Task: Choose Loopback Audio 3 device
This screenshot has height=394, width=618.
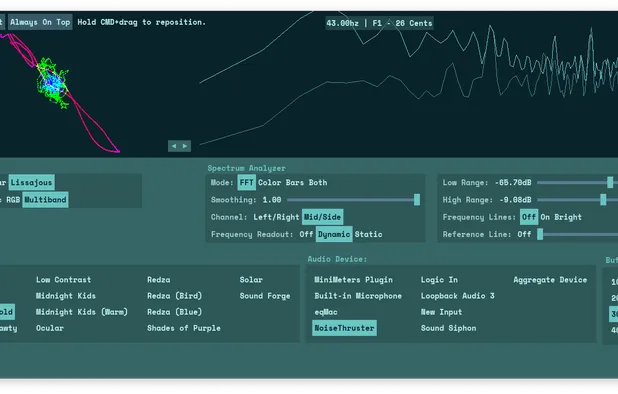Action: click(x=458, y=296)
